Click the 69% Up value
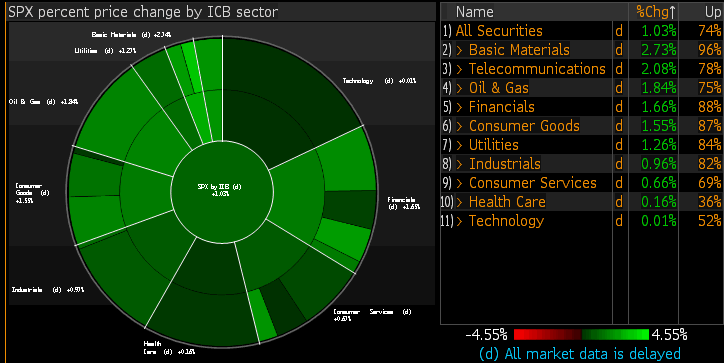This screenshot has width=724, height=363. (710, 183)
